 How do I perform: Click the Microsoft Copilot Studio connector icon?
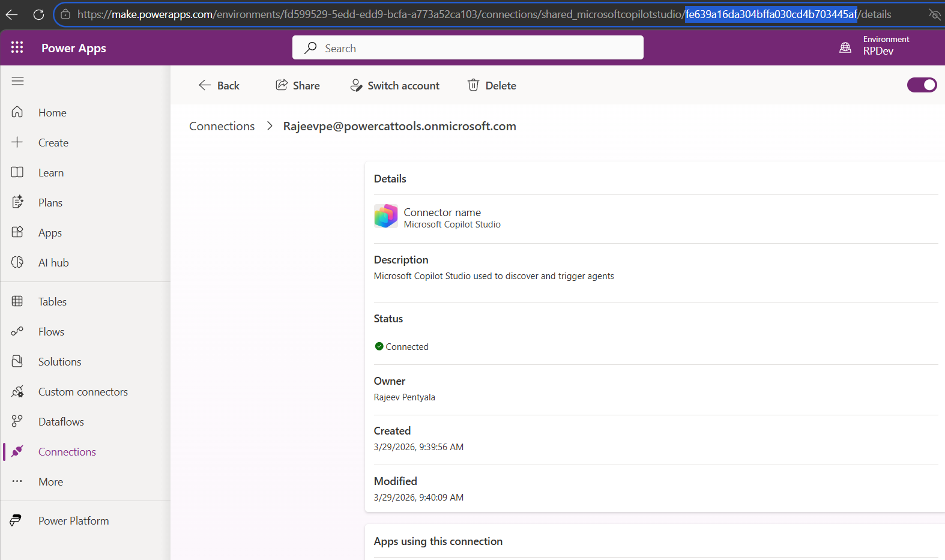[x=385, y=217]
